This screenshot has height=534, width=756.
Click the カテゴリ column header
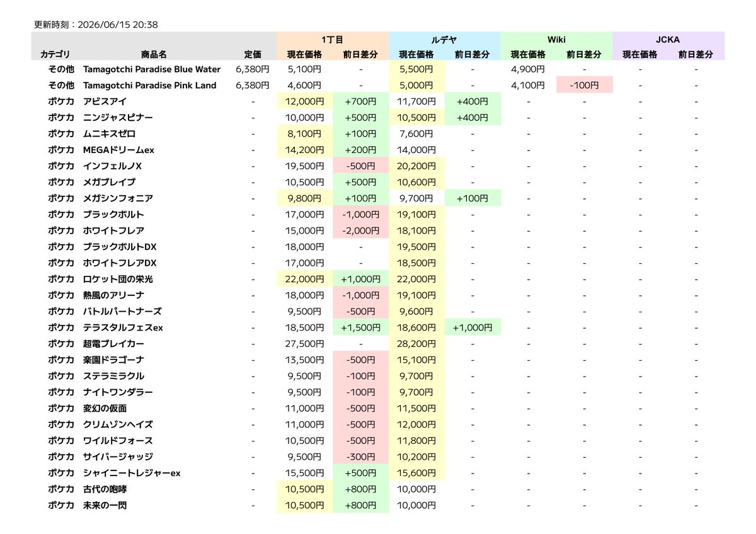pyautogui.click(x=55, y=55)
